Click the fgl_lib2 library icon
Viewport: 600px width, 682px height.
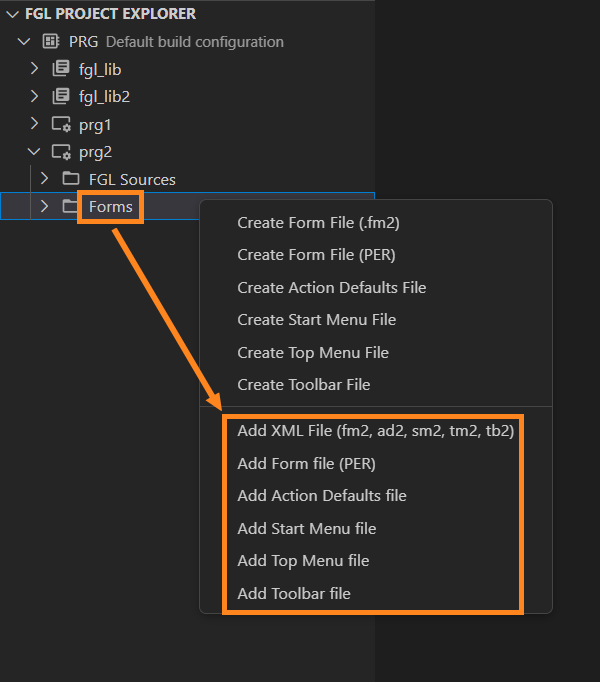[x=62, y=97]
